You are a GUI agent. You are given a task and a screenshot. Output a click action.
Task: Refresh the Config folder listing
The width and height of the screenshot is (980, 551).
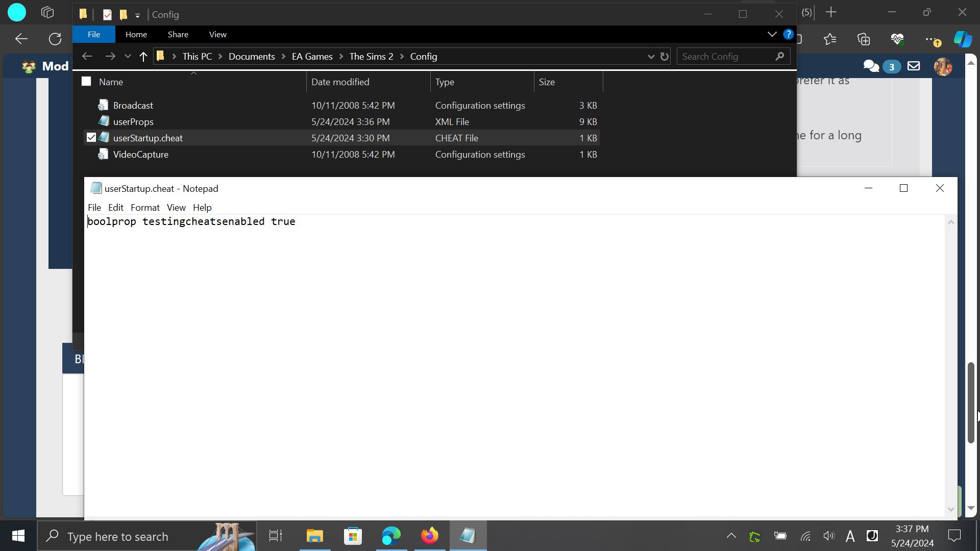click(x=664, y=57)
